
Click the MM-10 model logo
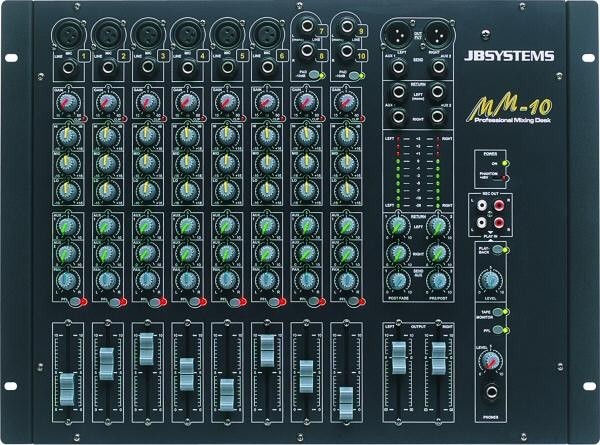pos(509,108)
